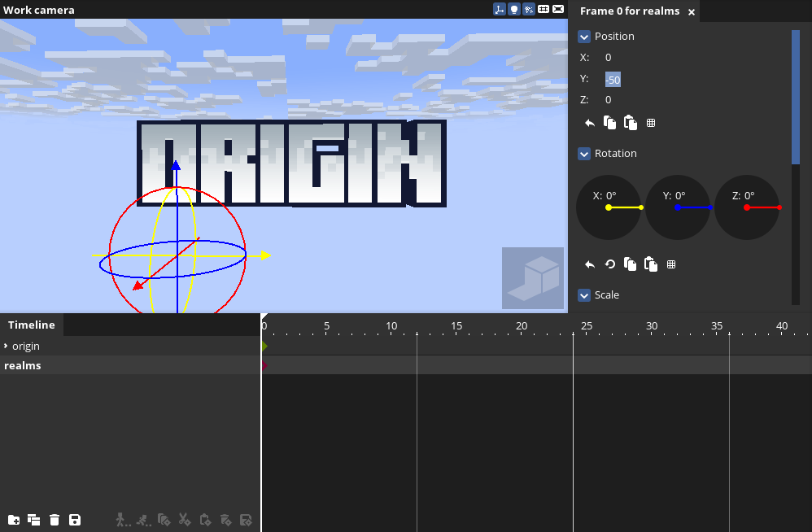The height and width of the screenshot is (532, 812).
Task: Click the rotation loop icon
Action: tap(610, 264)
